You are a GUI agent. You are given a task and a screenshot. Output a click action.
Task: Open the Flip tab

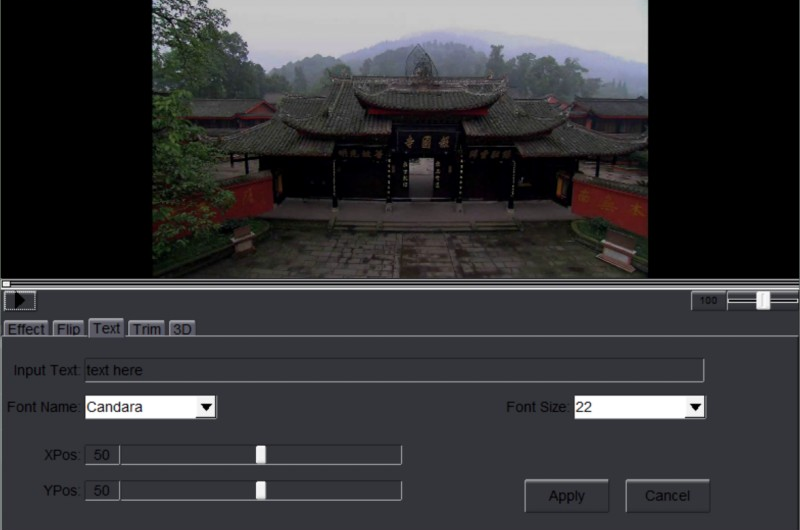click(68, 329)
